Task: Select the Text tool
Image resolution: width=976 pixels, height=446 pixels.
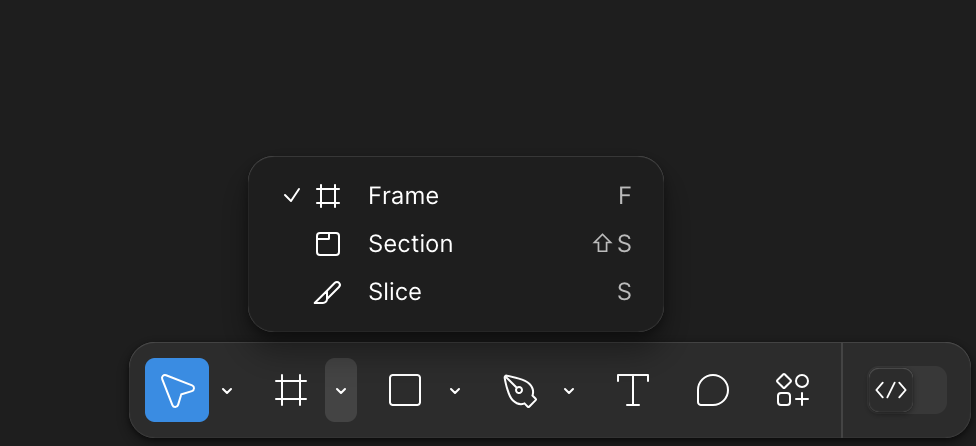Action: pyautogui.click(x=632, y=390)
